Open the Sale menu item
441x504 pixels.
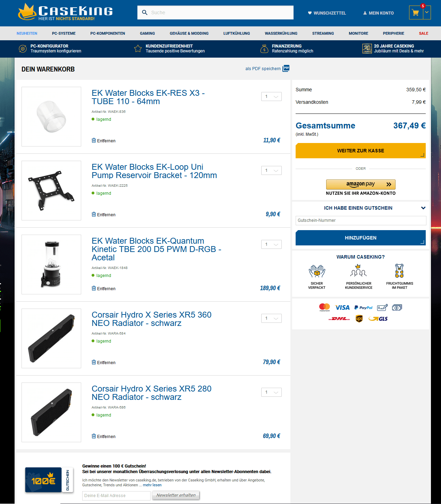[423, 33]
